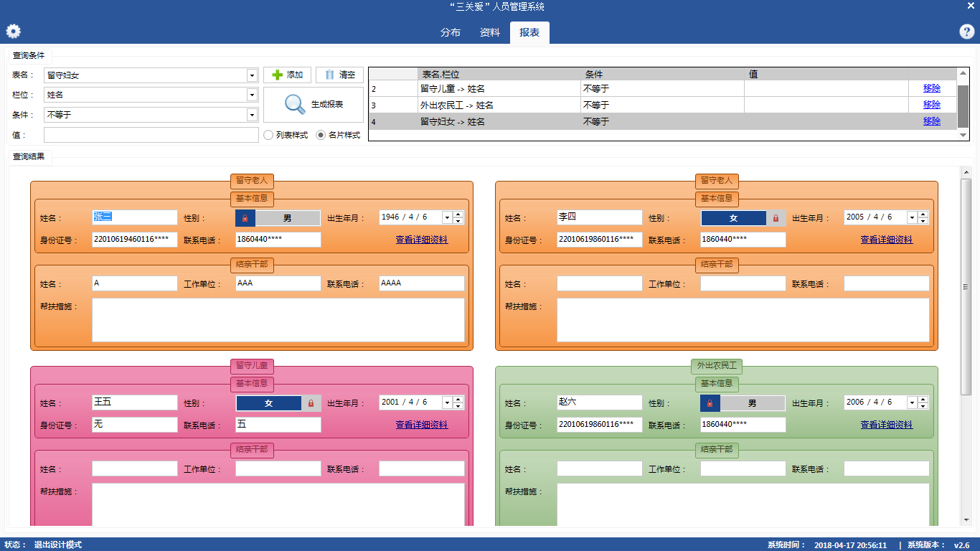
Task: Click the 联系电话 field containing AAAA
Action: pyautogui.click(x=422, y=283)
